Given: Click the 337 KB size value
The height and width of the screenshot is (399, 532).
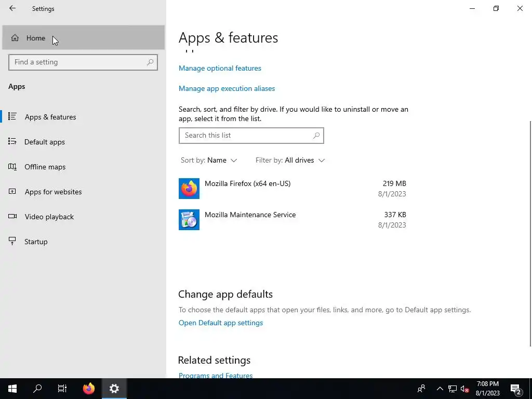Looking at the screenshot, I should (x=395, y=215).
